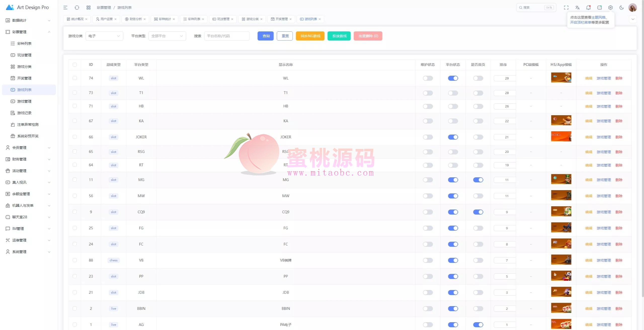This screenshot has height=330, width=644.
Task: Enter fullscreen mode via top bar icon
Action: [x=566, y=8]
